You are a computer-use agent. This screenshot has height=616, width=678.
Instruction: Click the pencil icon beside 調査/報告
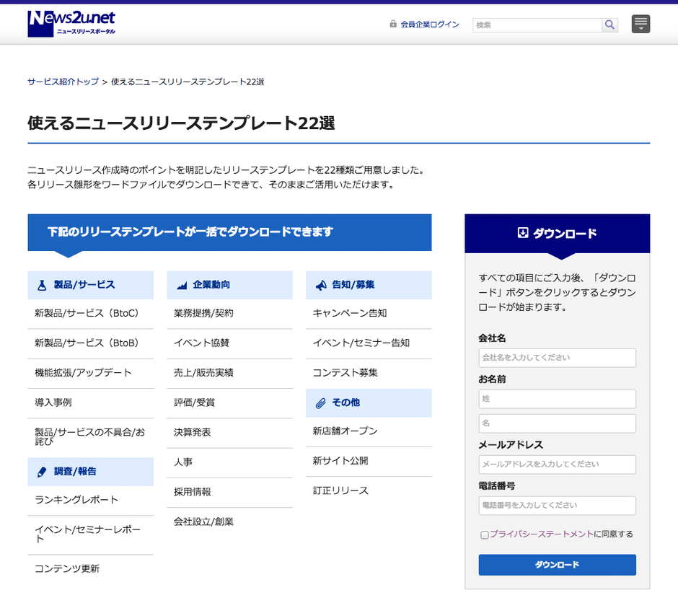42,472
